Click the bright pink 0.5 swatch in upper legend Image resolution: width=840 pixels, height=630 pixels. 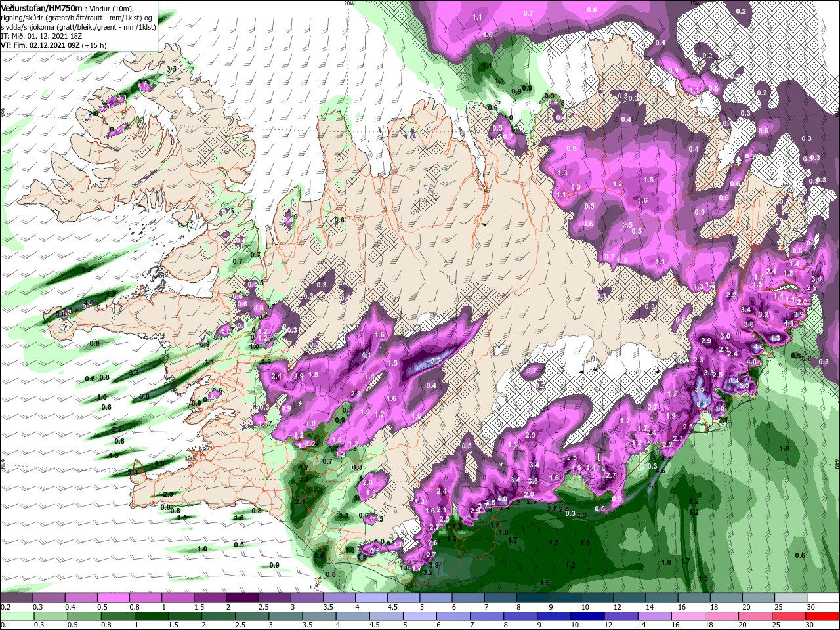click(113, 598)
